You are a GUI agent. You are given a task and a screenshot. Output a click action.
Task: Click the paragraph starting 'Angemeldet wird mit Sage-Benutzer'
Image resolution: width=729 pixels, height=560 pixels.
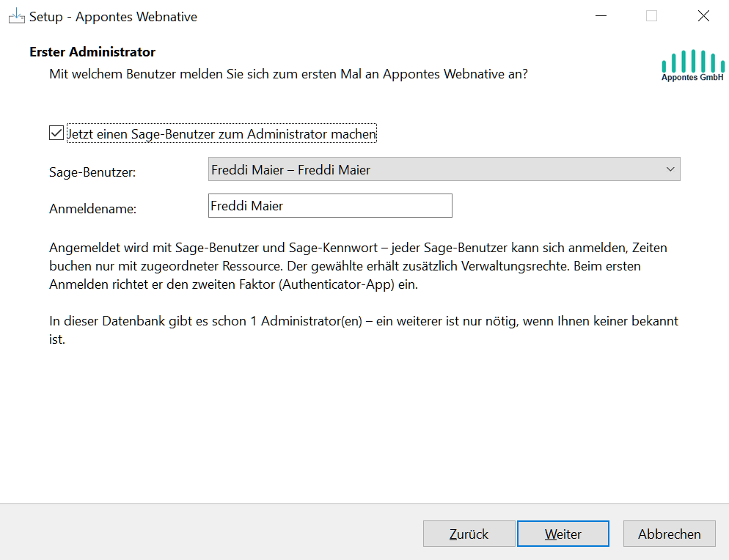358,266
